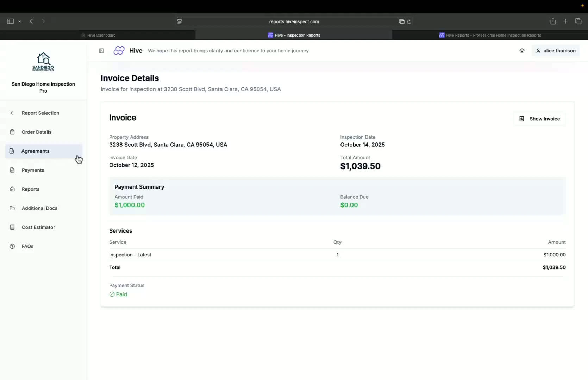This screenshot has height=380, width=588.
Task: Reload the page with the refresh icon
Action: point(409,21)
